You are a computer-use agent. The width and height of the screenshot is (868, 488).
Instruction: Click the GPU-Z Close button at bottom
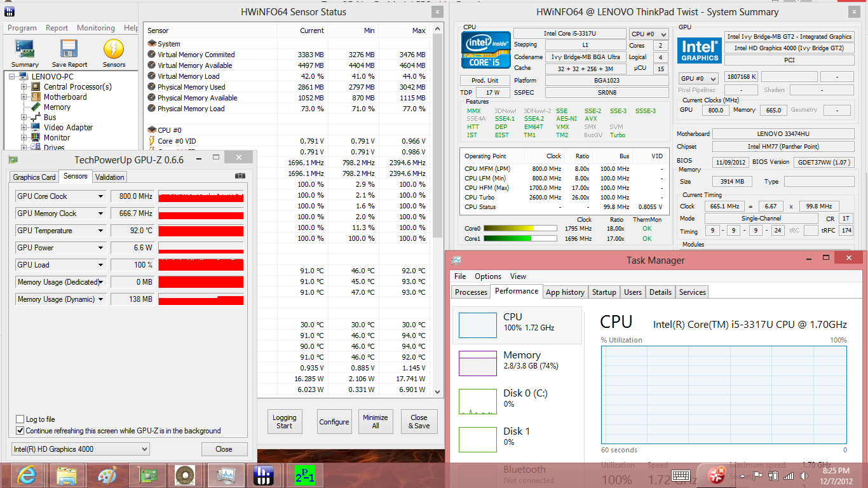coord(224,449)
